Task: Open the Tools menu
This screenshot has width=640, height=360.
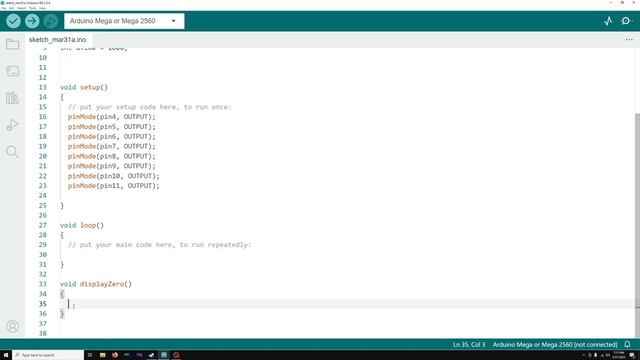Action: 33,8
